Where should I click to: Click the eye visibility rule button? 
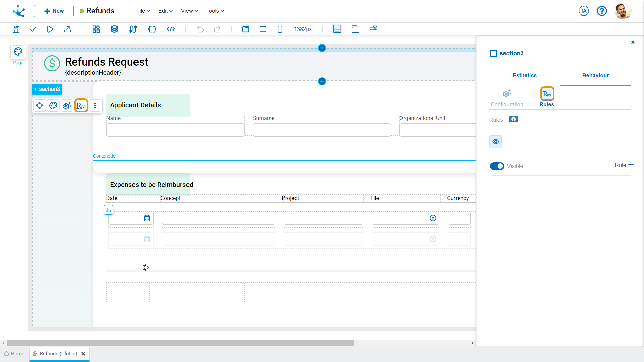[x=495, y=142]
